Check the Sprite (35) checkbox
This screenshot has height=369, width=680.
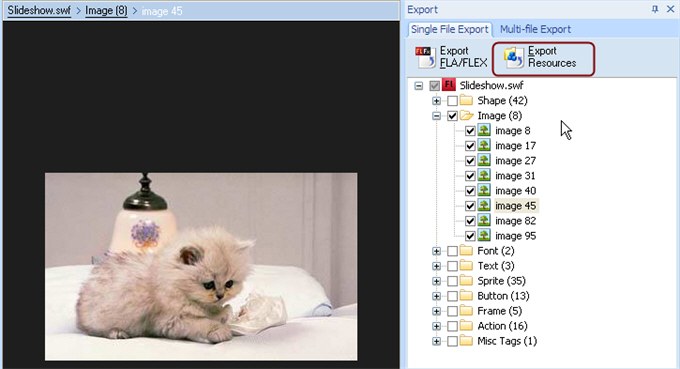(x=452, y=281)
